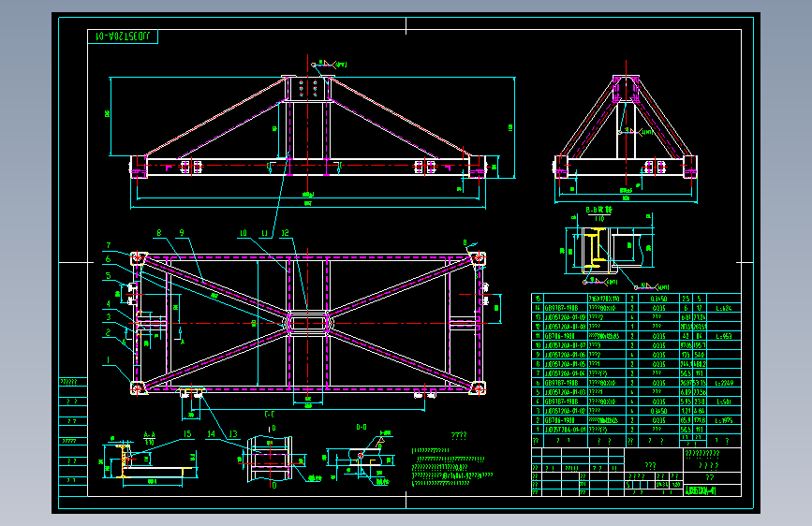Click the JJ0351204-01-09 code in parts list row 13

tap(565, 317)
